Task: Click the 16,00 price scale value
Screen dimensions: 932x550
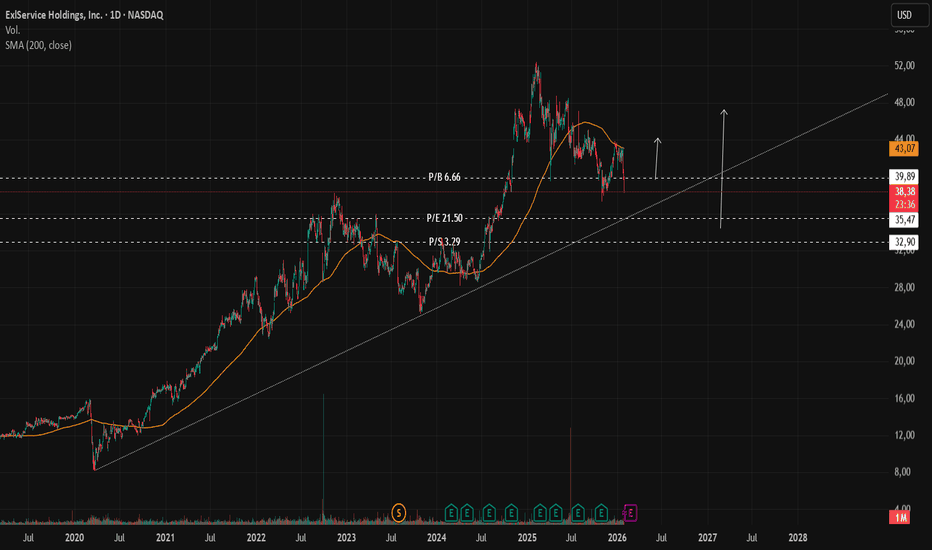Action: click(x=904, y=398)
